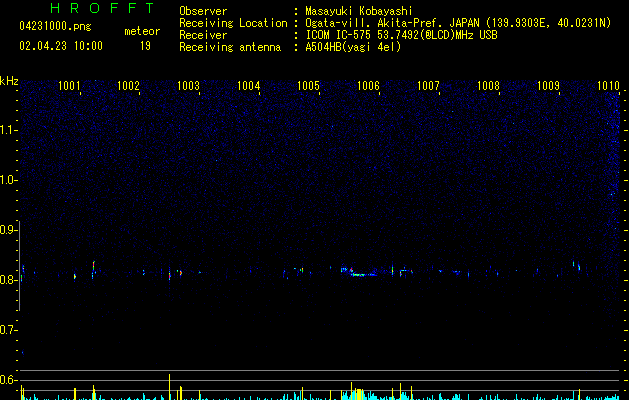Click the 0.6 kHz frequency label
This screenshot has width=629, height=400.
pyautogui.click(x=8, y=380)
